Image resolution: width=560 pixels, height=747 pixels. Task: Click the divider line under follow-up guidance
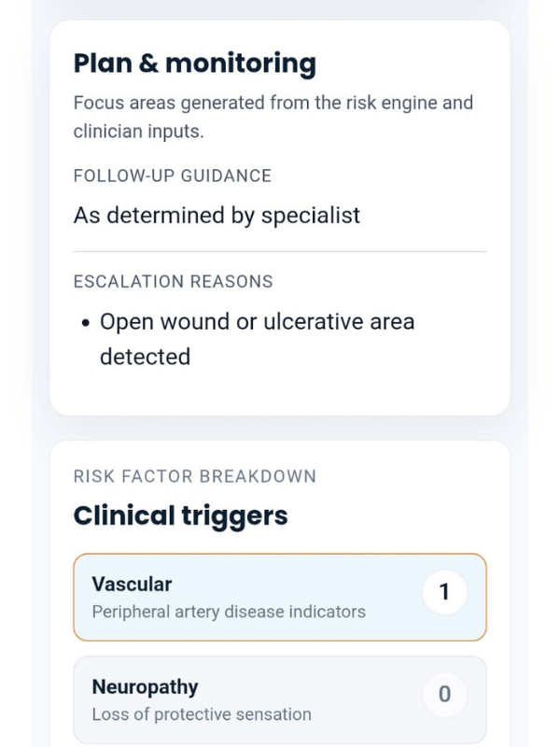[x=280, y=251]
